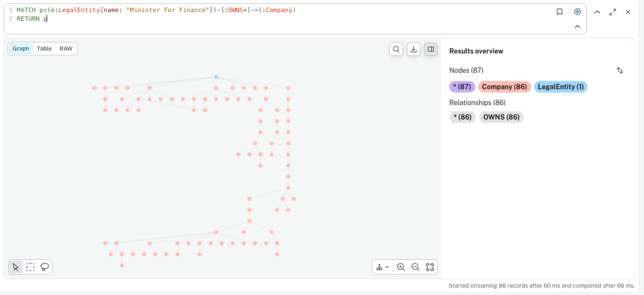Choose the lasso selection tool
Screen dimensions: 644x295
45,267
